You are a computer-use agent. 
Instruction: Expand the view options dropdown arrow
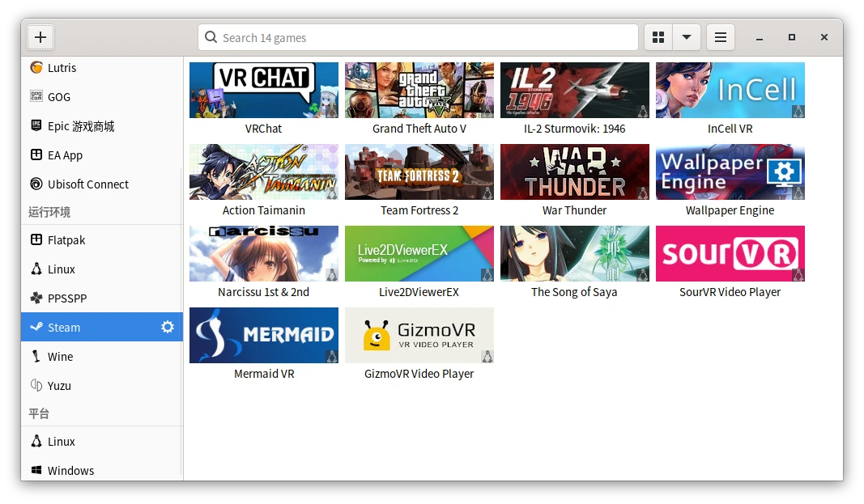tap(687, 37)
